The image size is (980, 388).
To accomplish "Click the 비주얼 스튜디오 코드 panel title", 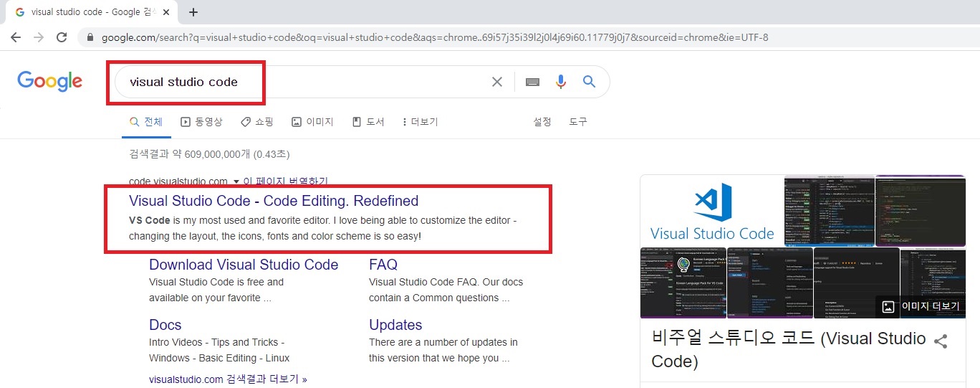I will (789, 349).
